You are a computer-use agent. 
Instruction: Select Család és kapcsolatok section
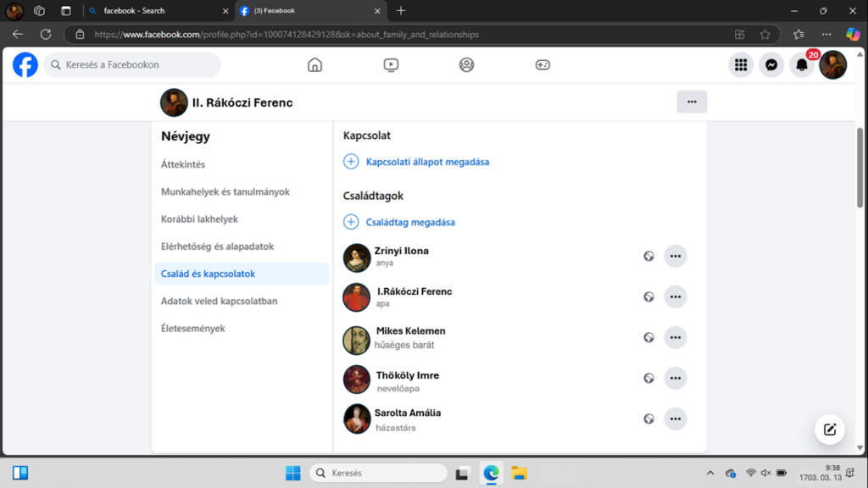[x=242, y=274]
